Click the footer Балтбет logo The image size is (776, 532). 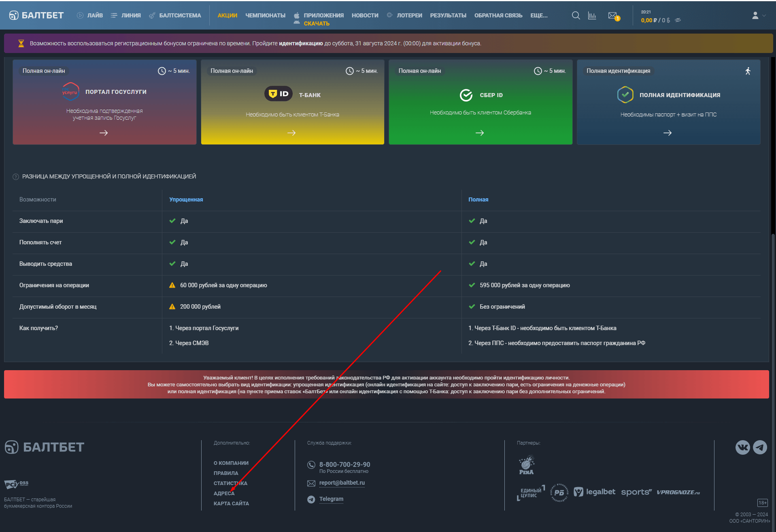click(45, 447)
